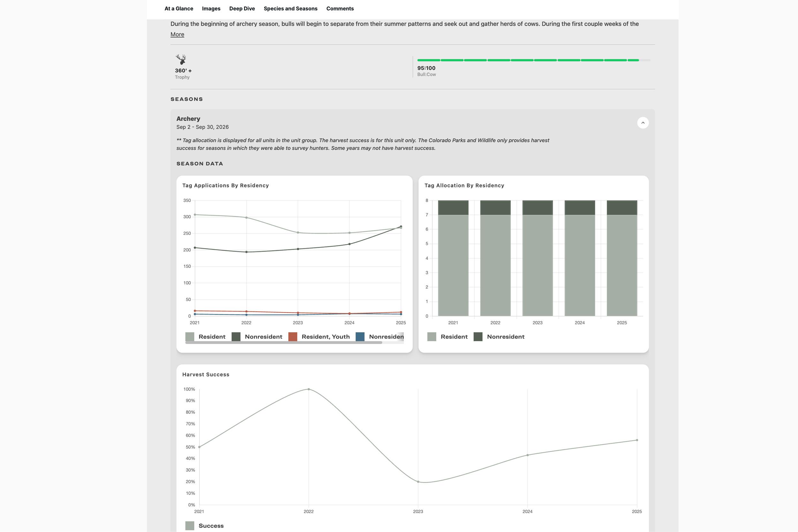Screen dimensions: 798x532
Task: Click the More link to expand description
Action: click(x=177, y=34)
